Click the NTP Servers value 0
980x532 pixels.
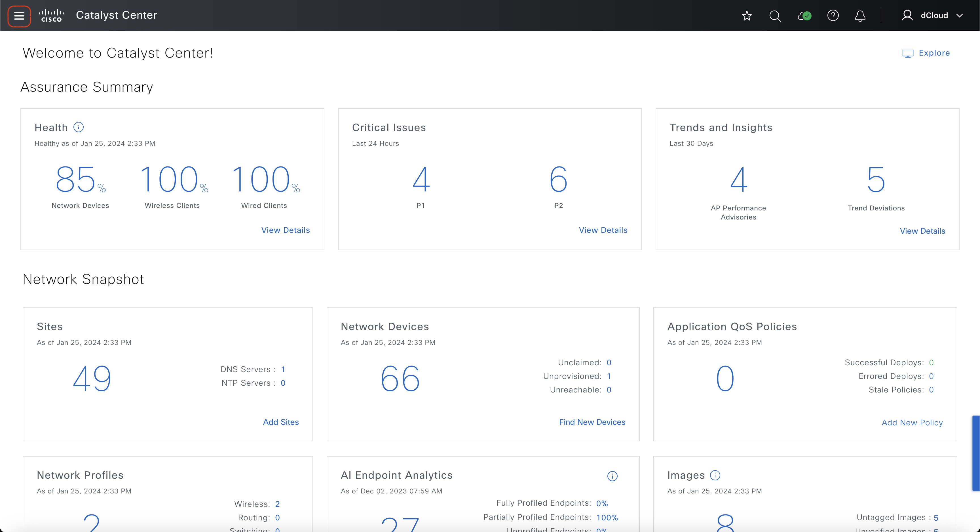283,383
